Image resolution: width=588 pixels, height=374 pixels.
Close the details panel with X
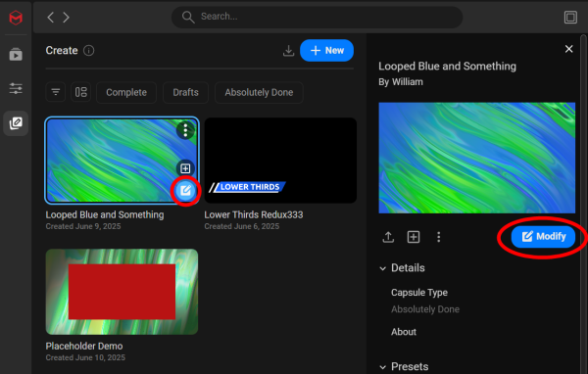coord(568,49)
